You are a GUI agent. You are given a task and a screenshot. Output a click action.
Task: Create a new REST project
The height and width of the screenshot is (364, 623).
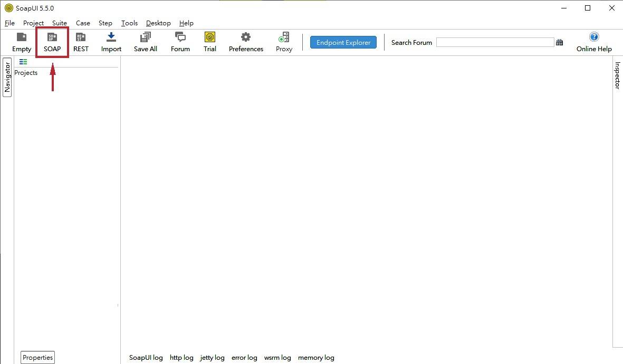click(x=81, y=42)
